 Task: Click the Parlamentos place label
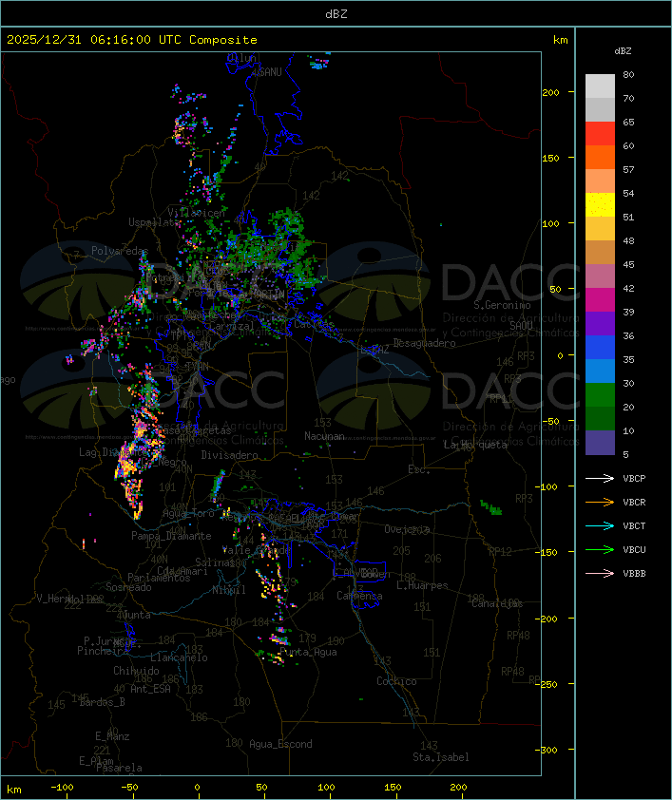159,578
